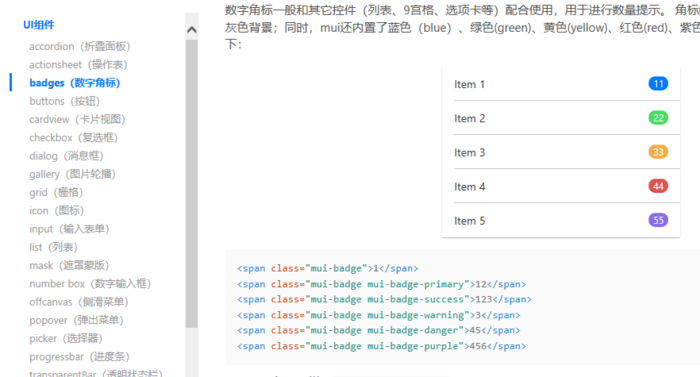This screenshot has height=377, width=700.
Task: Open the actionsheet (操作表) page
Action: pos(78,65)
